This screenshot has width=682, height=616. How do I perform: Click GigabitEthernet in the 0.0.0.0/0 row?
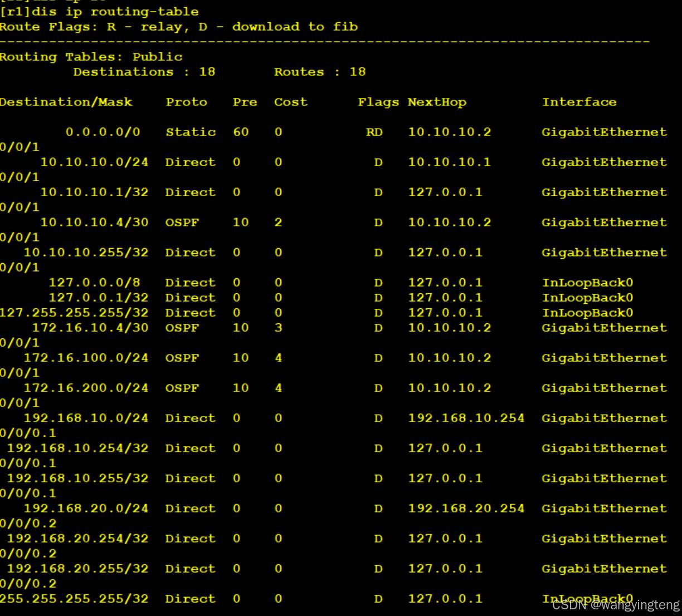pos(605,132)
